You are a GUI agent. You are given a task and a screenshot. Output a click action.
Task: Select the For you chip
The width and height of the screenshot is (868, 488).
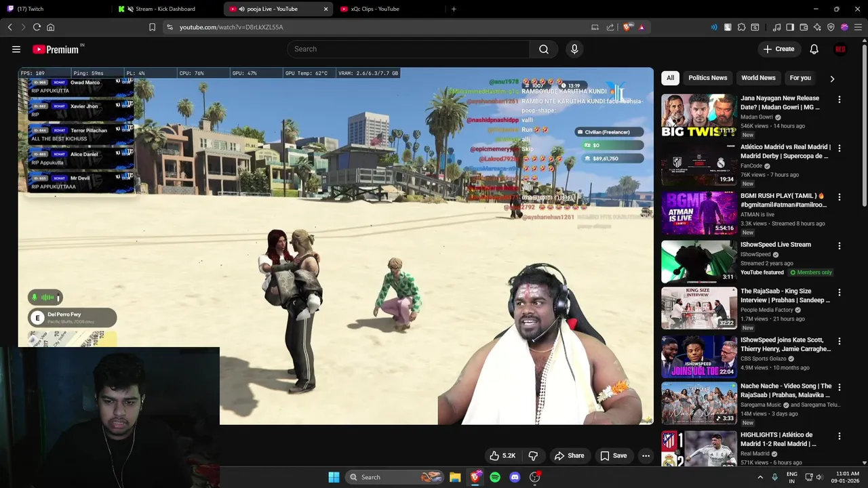(800, 78)
